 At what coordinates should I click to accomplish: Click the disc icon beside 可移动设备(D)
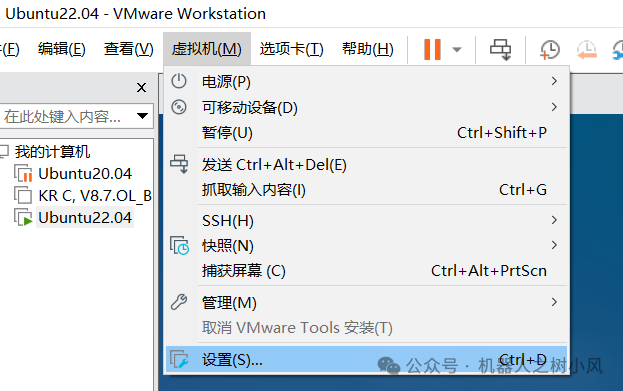click(179, 107)
